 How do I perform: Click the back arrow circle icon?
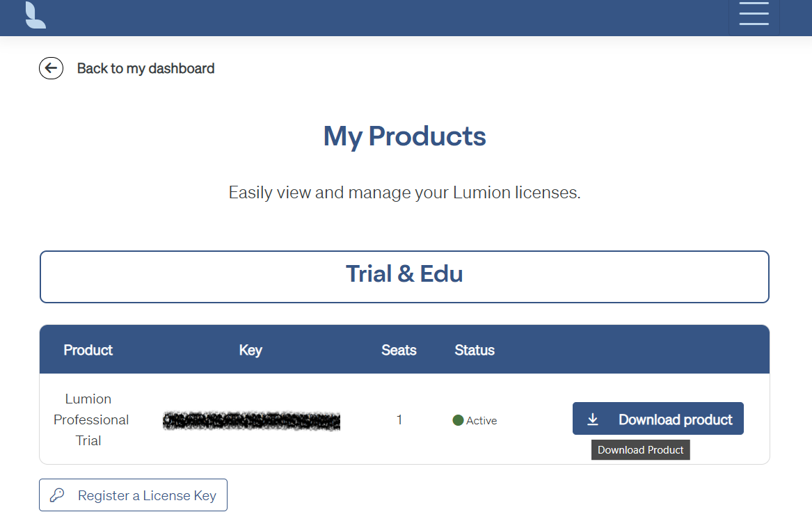click(51, 67)
